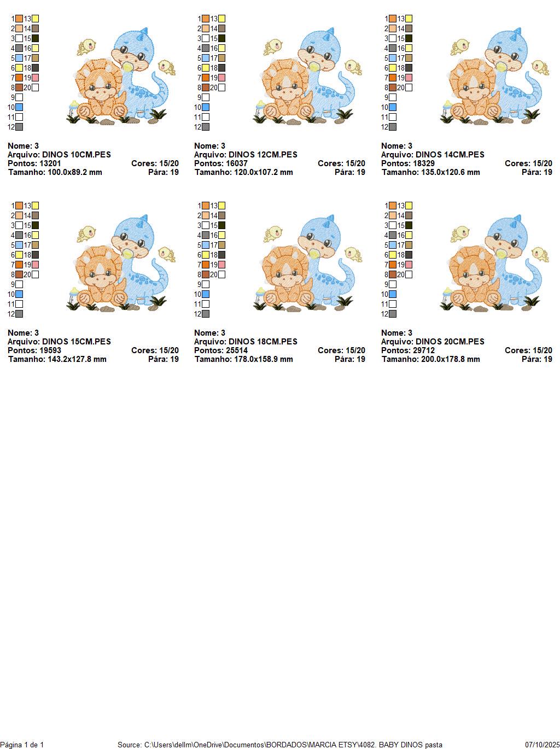The height and width of the screenshot is (749, 560).
Task: Click color swatch 1 orange in DINOS 10CM
Action: pos(19,19)
